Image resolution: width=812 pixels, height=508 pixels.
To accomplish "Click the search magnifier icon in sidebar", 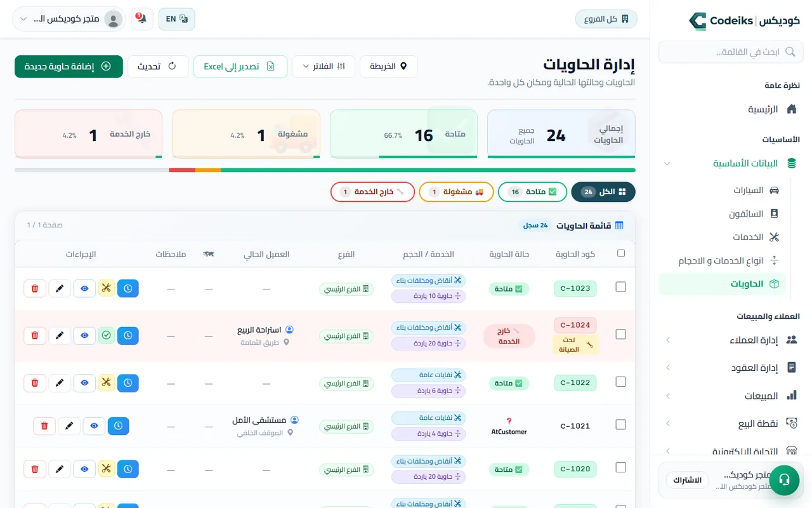I will pos(790,52).
